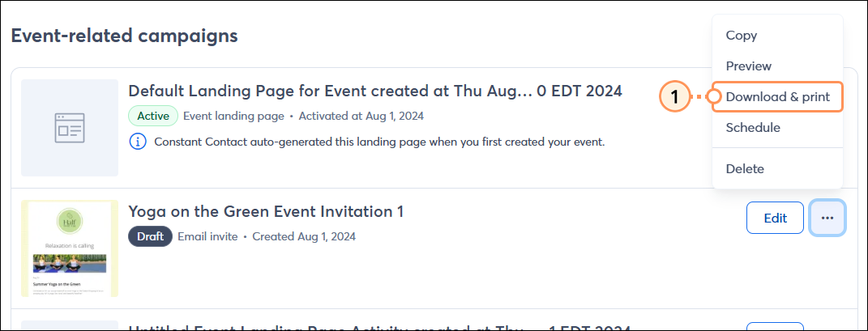The width and height of the screenshot is (868, 331).
Task: Click the landing page placeholder icon
Action: [70, 128]
